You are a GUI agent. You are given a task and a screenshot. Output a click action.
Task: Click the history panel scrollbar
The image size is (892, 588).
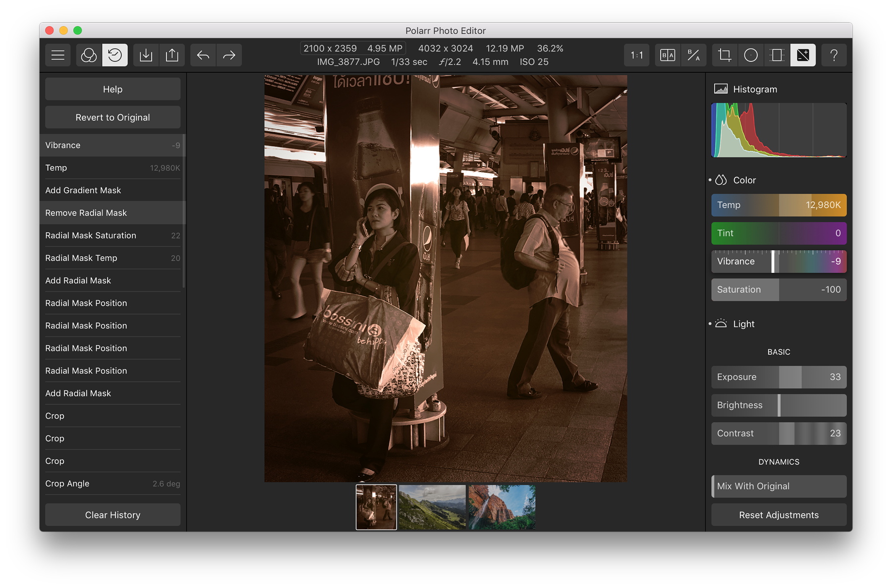coord(184,211)
